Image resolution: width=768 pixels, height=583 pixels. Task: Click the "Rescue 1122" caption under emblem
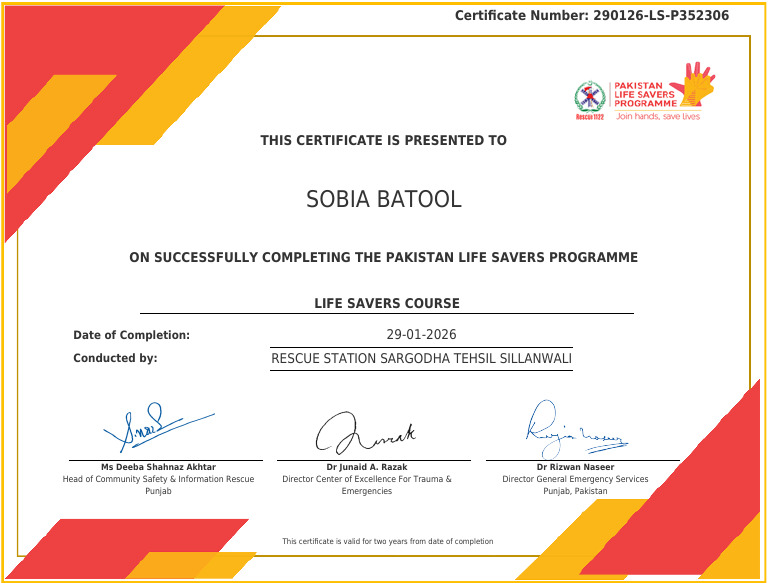click(x=590, y=117)
